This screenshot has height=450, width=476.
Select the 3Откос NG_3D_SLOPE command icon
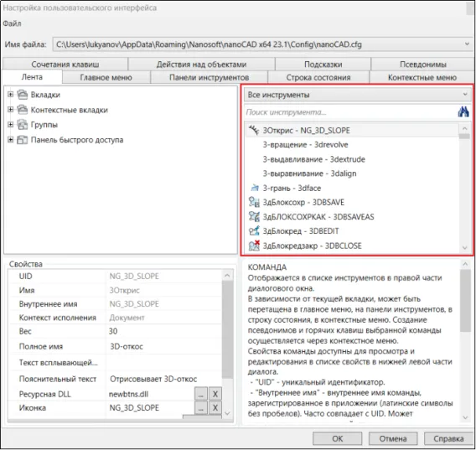coord(254,130)
